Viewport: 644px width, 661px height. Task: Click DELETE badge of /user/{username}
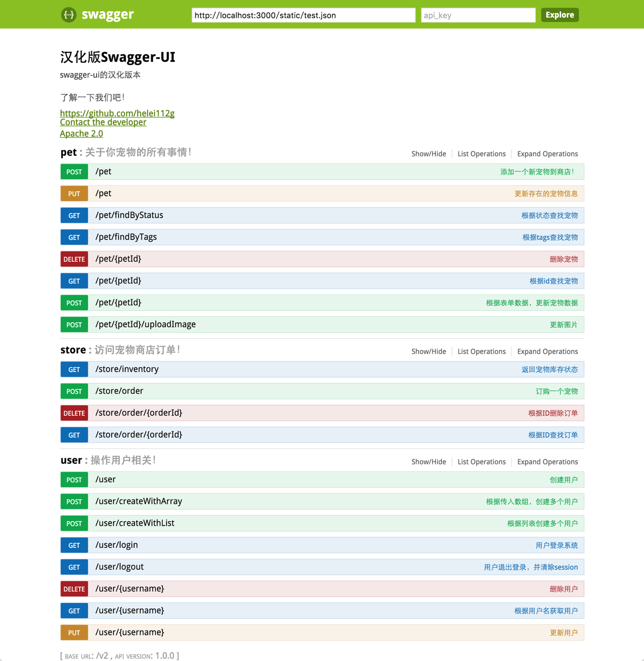coord(74,589)
